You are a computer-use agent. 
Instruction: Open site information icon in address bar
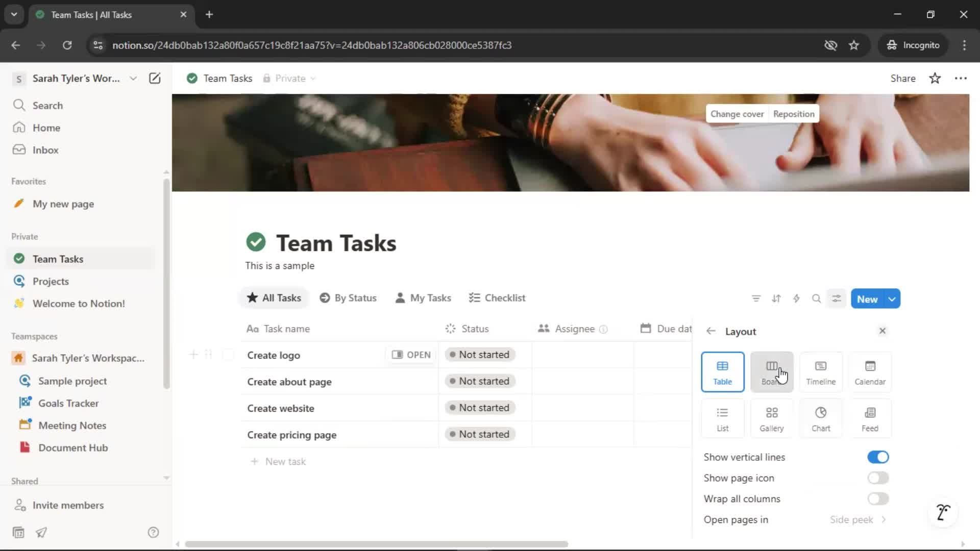pos(97,45)
